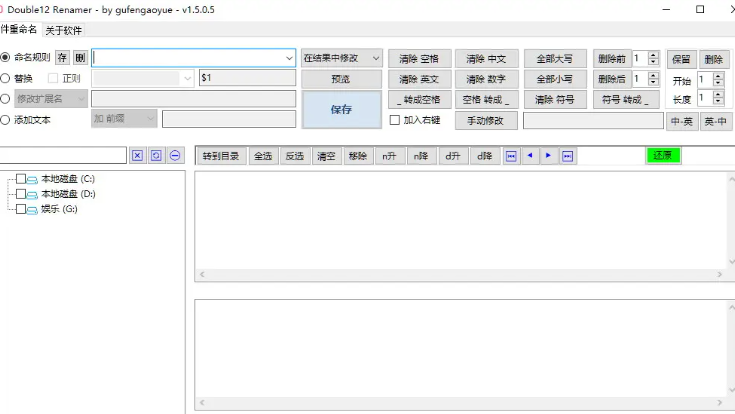Expand the 命名规则 naming rule combo box
The image size is (735, 414).
pos(289,58)
